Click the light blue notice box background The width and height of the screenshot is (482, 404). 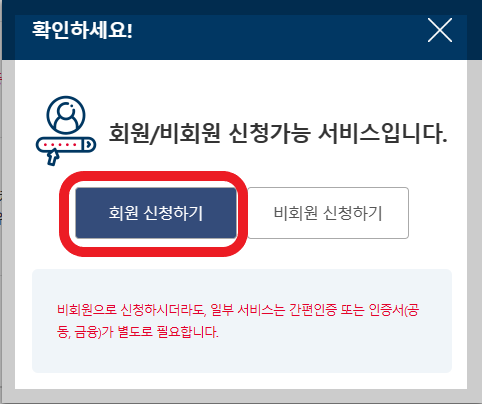point(242,357)
